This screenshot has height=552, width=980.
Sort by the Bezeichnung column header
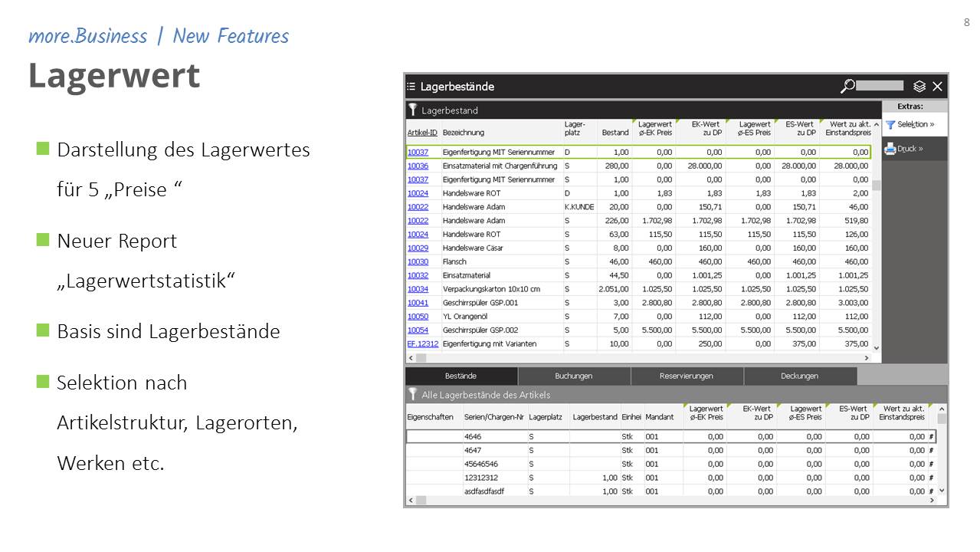tap(464, 133)
